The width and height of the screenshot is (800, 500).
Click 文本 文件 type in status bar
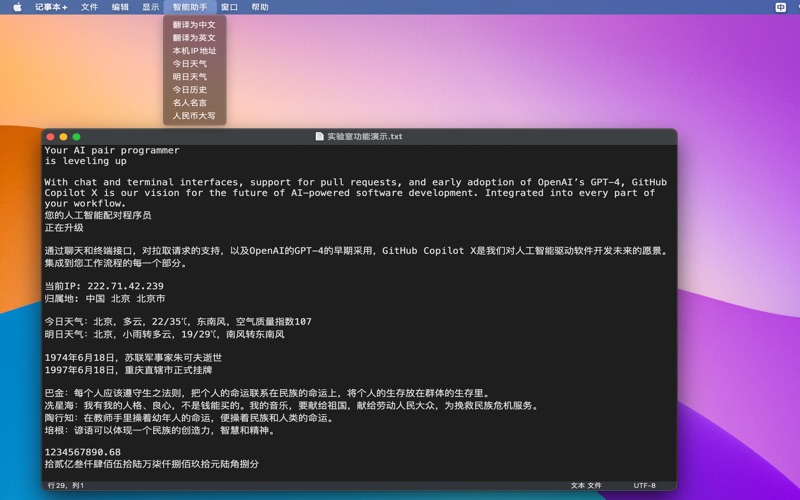pyautogui.click(x=586, y=486)
